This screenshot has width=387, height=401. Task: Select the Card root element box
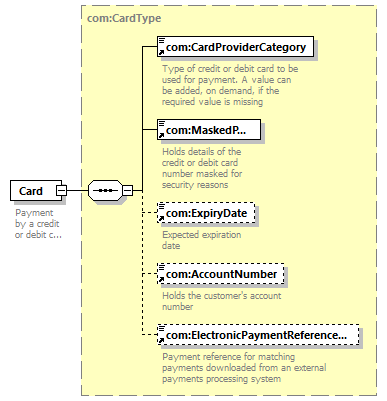36,191
